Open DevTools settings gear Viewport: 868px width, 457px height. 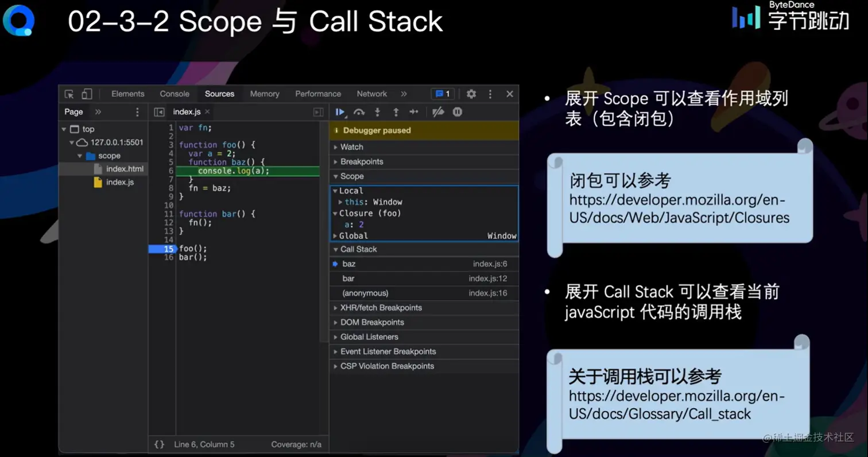pyautogui.click(x=471, y=94)
